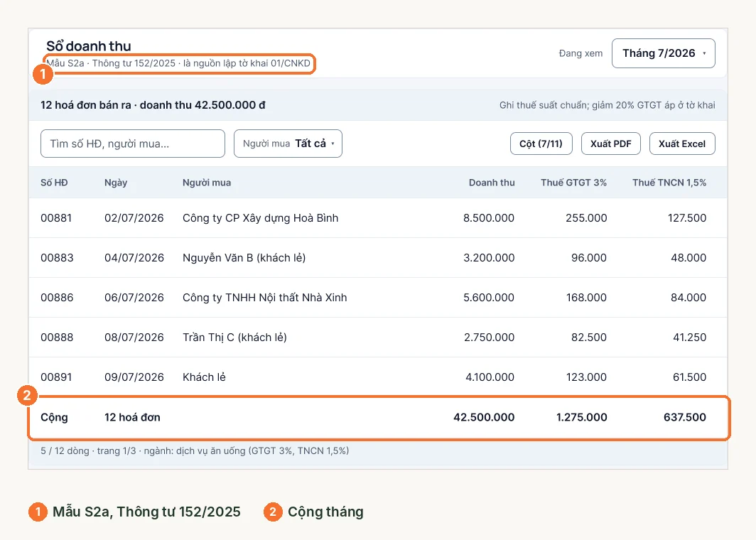Screen dimensions: 756x540
Task: Click the date 04/07/2026
Action: pyautogui.click(x=134, y=258)
